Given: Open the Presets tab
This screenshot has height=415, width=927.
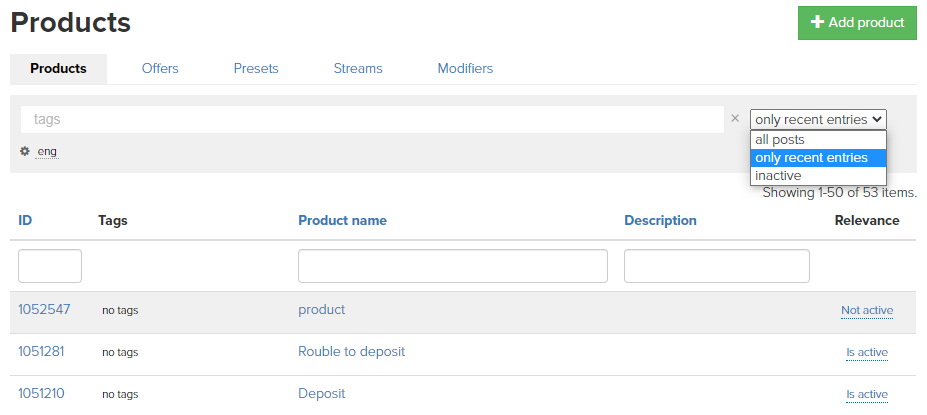Looking at the screenshot, I should [x=256, y=69].
